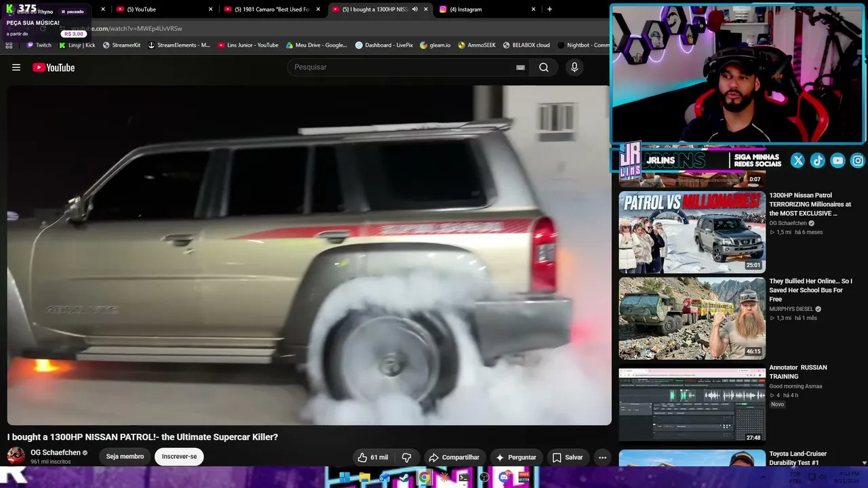Pause the Nissan Patrol video player
The height and width of the screenshot is (488, 868).
(x=309, y=255)
